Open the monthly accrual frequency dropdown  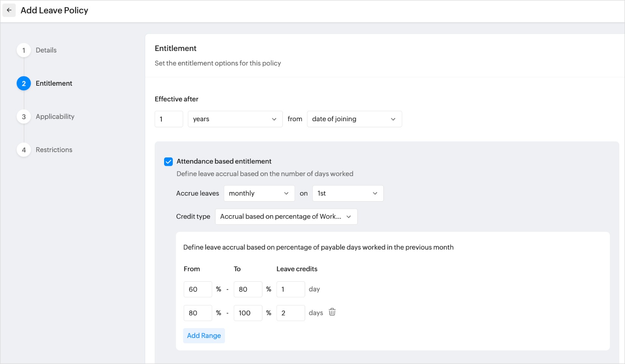(x=259, y=193)
